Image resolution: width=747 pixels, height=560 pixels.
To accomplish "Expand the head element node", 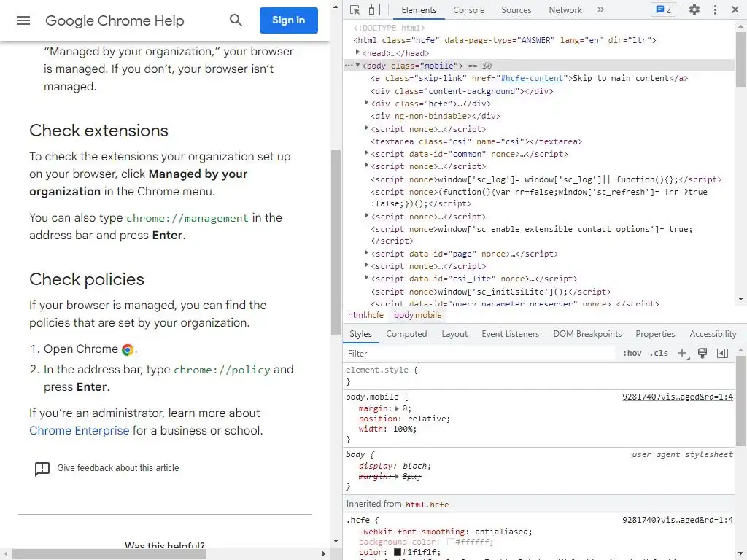I will click(357, 52).
